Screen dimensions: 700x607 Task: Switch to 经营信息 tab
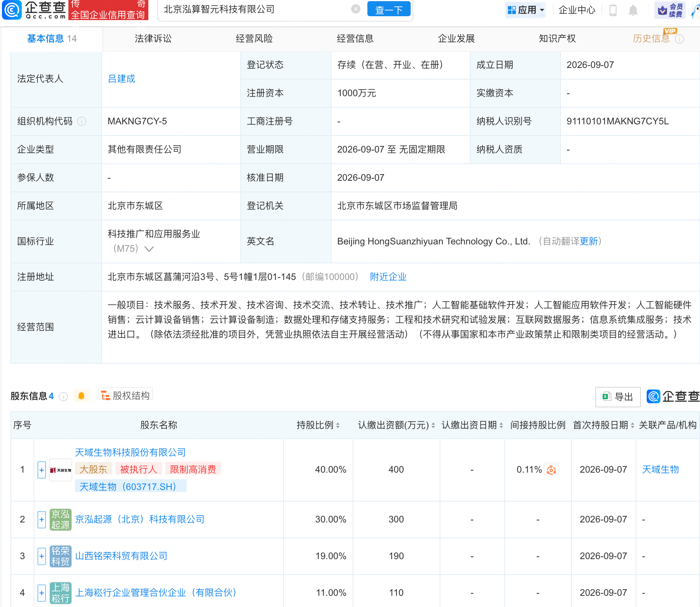coord(355,39)
